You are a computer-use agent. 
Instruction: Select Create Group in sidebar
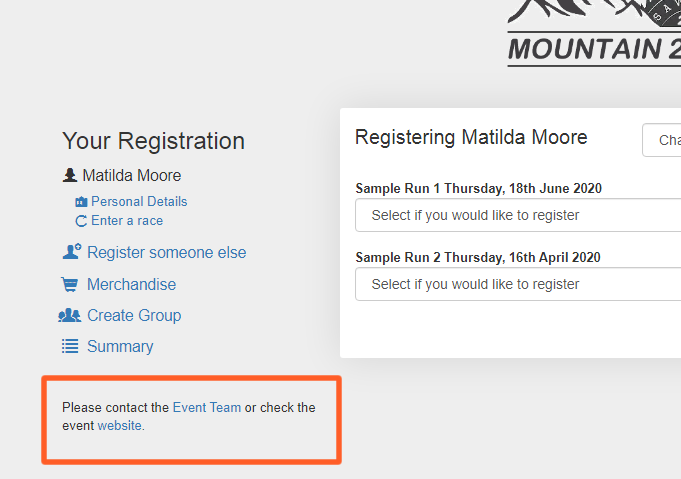pos(134,316)
